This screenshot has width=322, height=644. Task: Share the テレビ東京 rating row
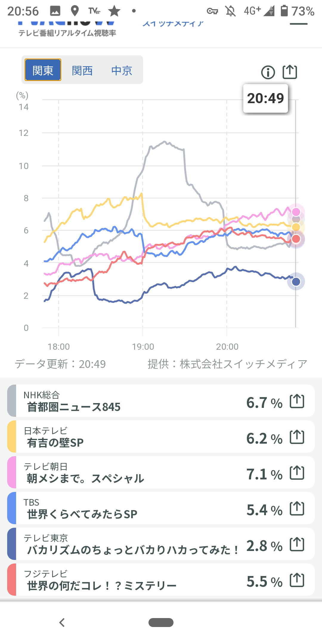coord(297,544)
